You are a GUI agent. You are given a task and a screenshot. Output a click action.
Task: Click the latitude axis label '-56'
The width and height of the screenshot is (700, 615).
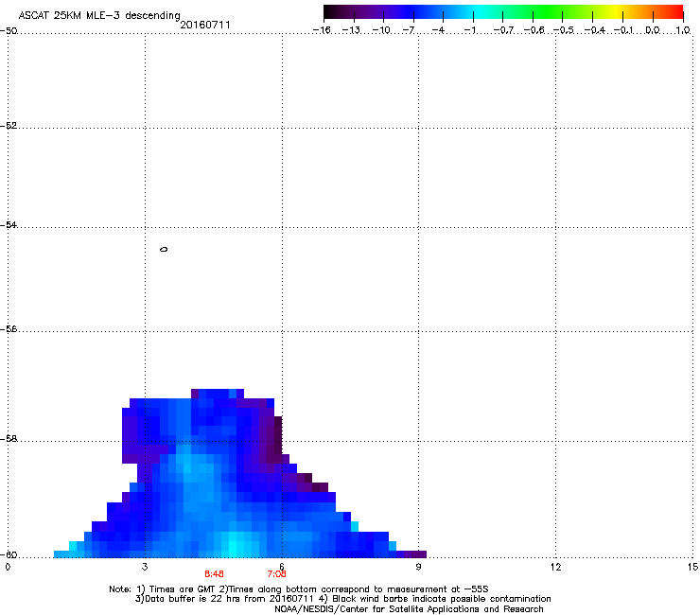point(9,328)
